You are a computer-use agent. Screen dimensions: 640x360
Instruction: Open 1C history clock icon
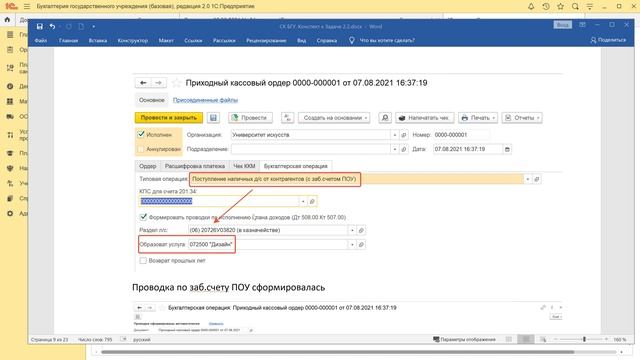[x=546, y=7]
